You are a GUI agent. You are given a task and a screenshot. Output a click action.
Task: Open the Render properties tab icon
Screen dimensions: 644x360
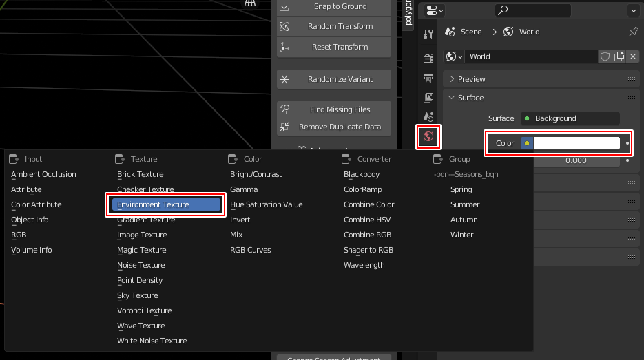pyautogui.click(x=428, y=58)
